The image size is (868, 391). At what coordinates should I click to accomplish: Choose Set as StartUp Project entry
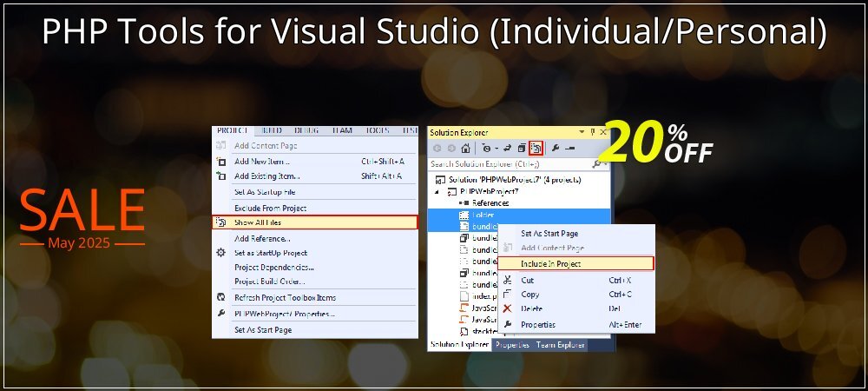(315, 253)
